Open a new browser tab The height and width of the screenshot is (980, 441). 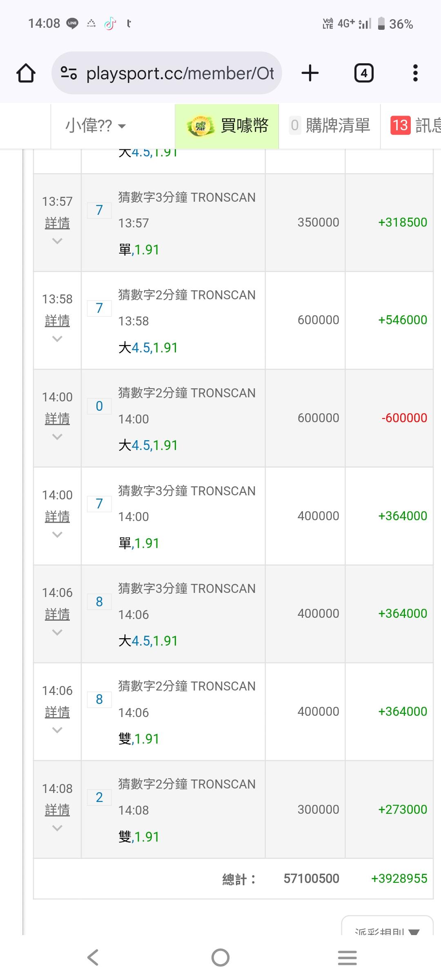coord(310,73)
